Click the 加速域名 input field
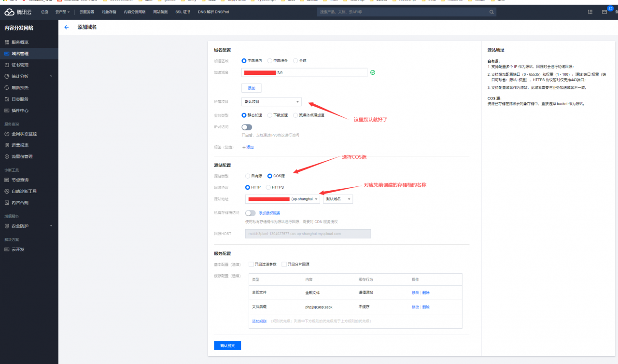 click(304, 72)
